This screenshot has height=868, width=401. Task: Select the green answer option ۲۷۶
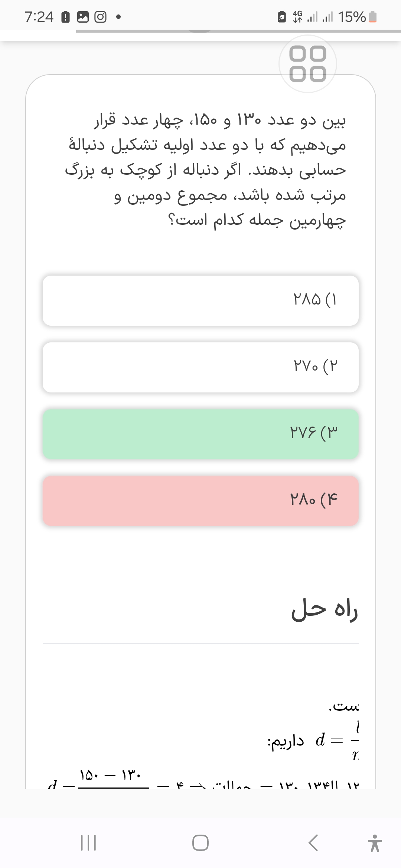point(200,434)
